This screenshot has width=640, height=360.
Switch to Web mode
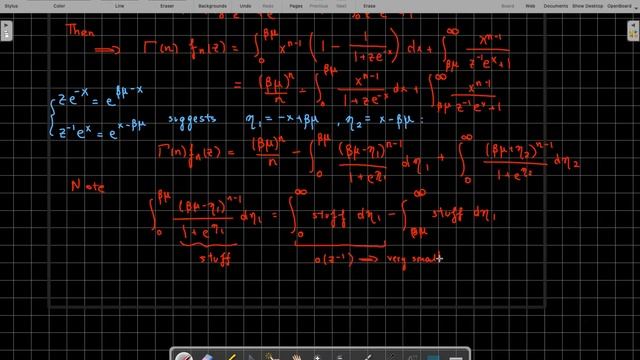(530, 6)
